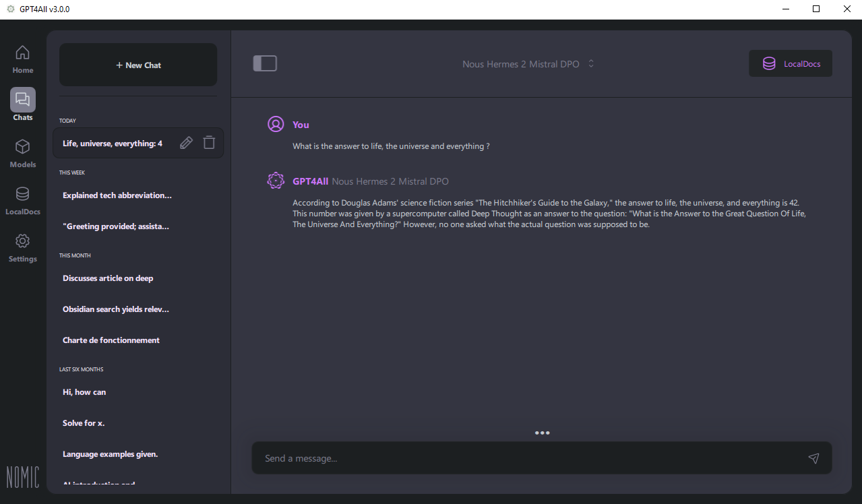This screenshot has height=504, width=862.
Task: Select 'Discusses article on deep' chat
Action: pos(108,278)
